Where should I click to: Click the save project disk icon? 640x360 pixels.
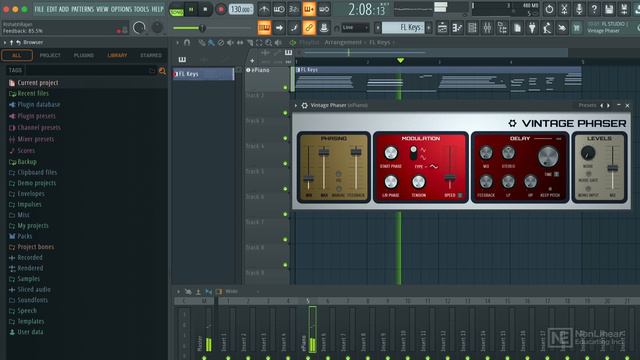(609, 9)
